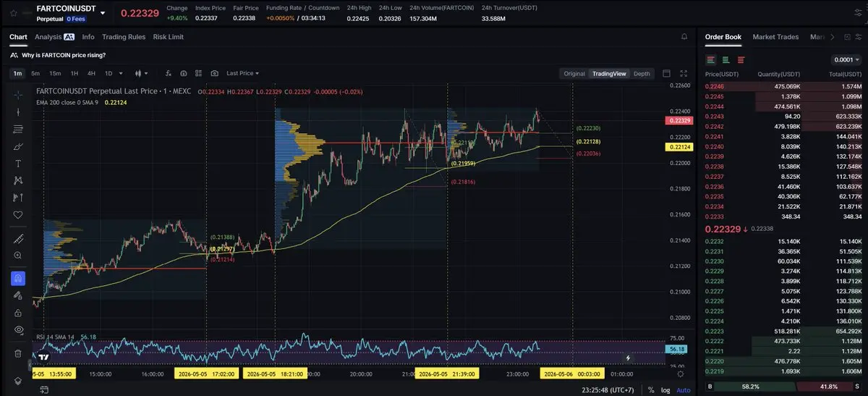Switch to the Chart tab
The image size is (868, 396).
[x=18, y=37]
